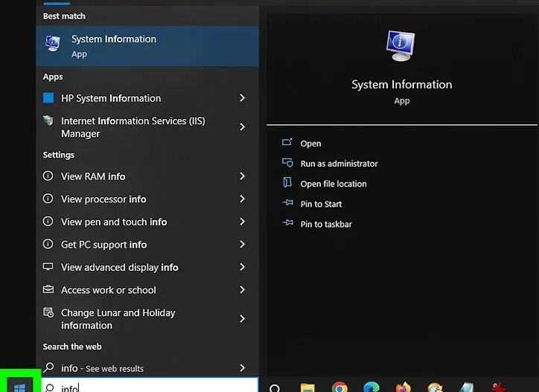Click monitor icon beside View advanced display info
The height and width of the screenshot is (392, 539).
point(48,266)
